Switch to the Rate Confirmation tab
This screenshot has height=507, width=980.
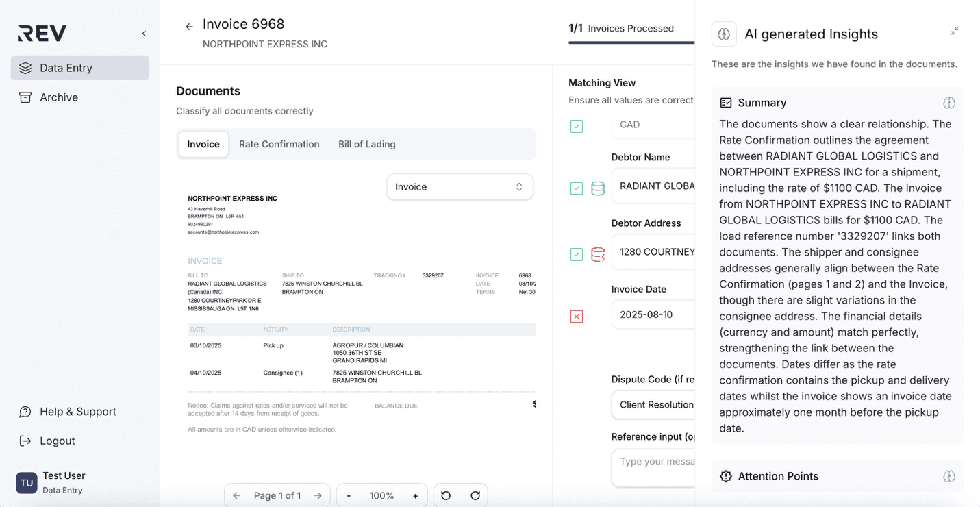click(x=279, y=144)
